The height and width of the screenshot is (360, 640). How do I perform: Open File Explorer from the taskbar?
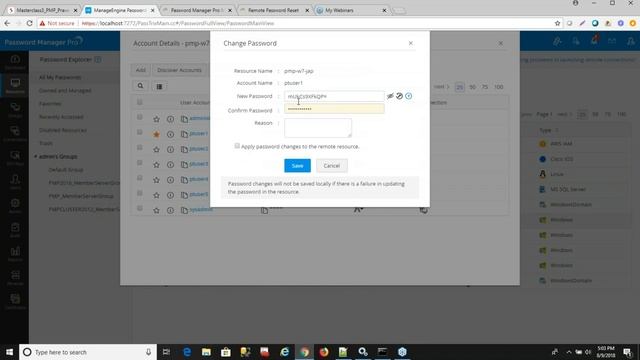pyautogui.click(x=207, y=352)
